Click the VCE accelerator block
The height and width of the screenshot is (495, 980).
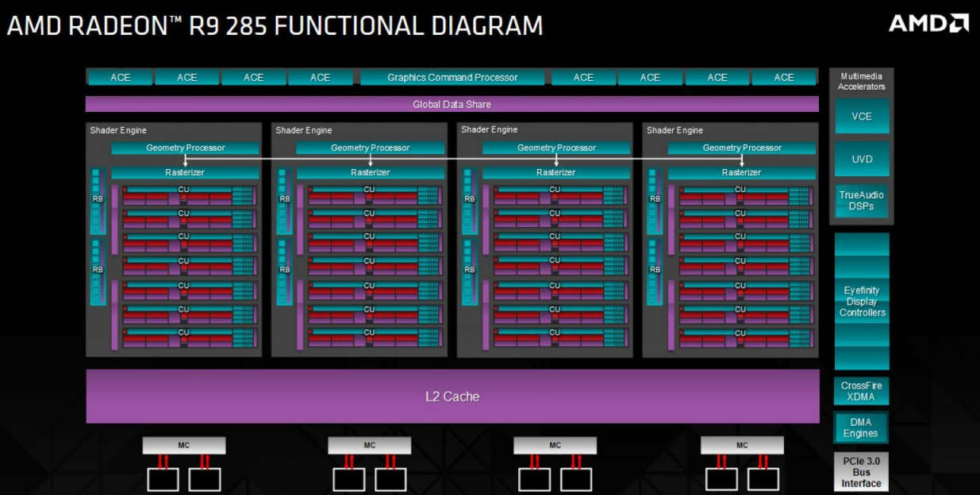coord(862,117)
